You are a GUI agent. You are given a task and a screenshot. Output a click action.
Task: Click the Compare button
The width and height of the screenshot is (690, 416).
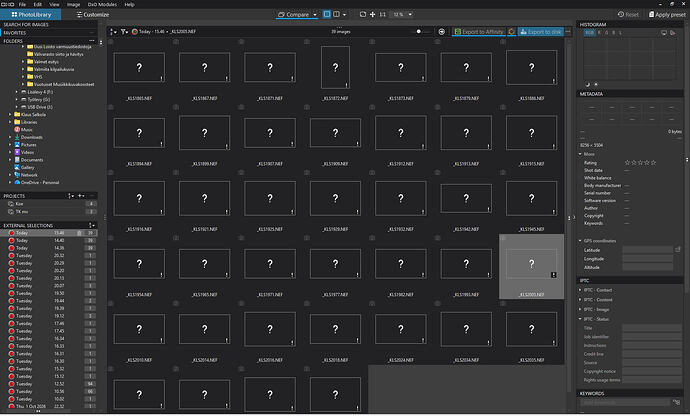tap(294, 15)
